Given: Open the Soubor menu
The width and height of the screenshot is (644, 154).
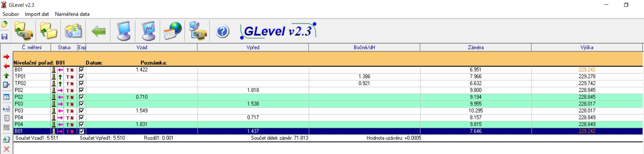Looking at the screenshot, I should (x=11, y=14).
